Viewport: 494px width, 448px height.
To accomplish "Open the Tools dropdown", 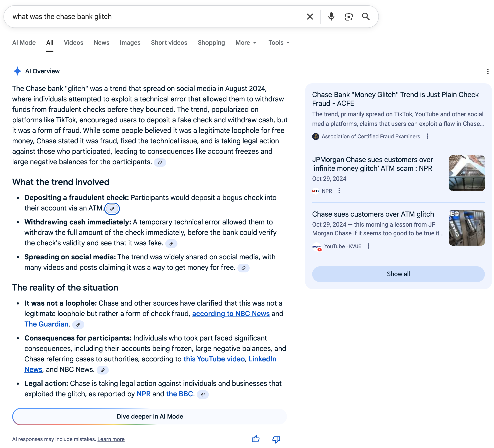I will (278, 42).
